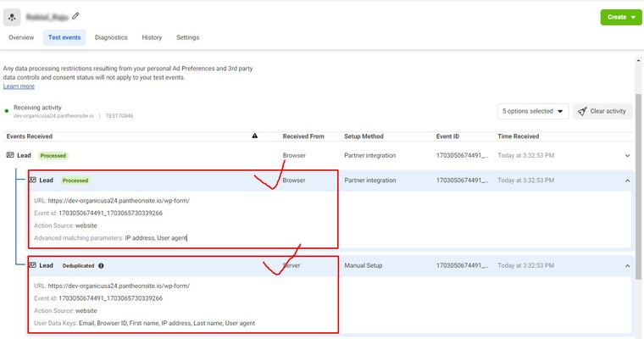The width and height of the screenshot is (644, 339).
Task: Open the '5 options selected' dropdown
Action: [532, 111]
